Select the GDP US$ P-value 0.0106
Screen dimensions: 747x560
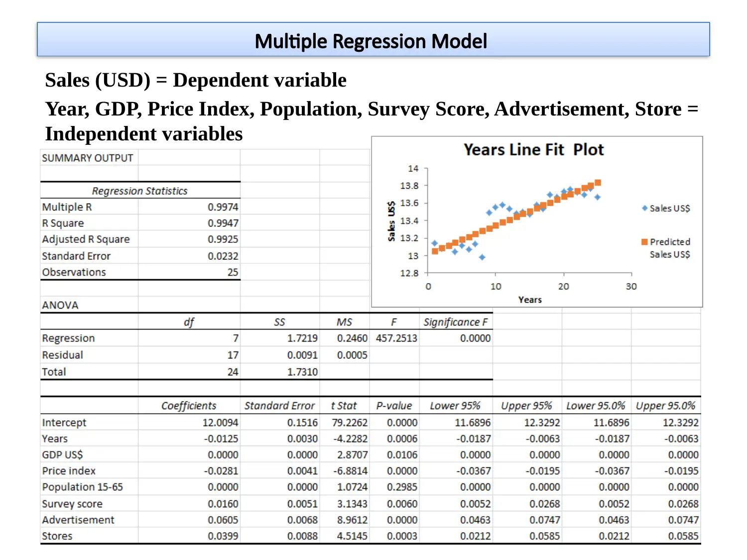pos(402,454)
